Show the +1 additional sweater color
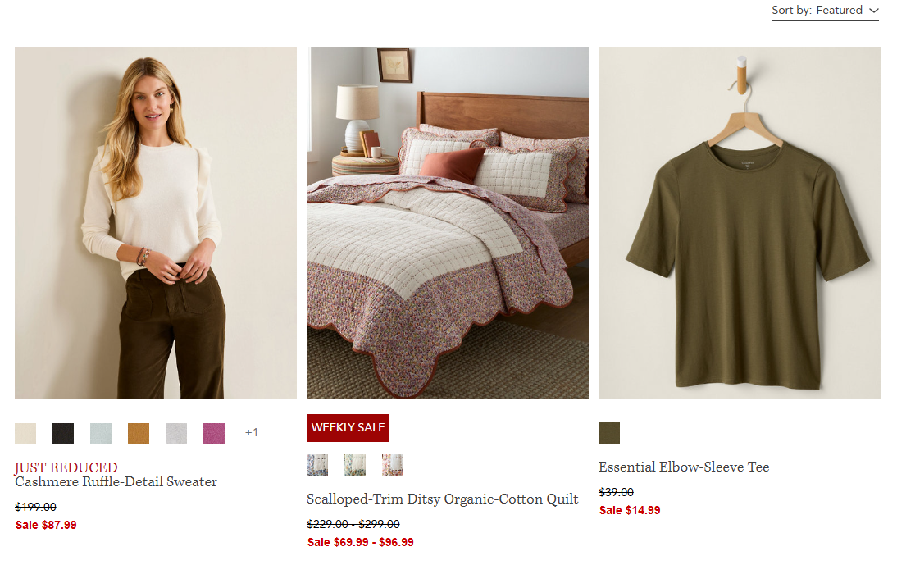Image resolution: width=897 pixels, height=588 pixels. 251,433
